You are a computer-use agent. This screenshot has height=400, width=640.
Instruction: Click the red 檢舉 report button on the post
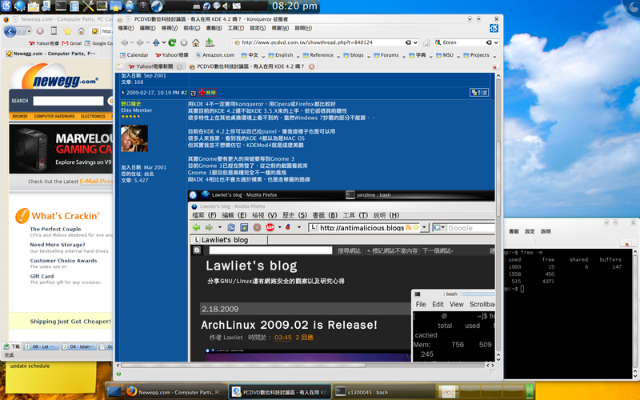point(208,93)
